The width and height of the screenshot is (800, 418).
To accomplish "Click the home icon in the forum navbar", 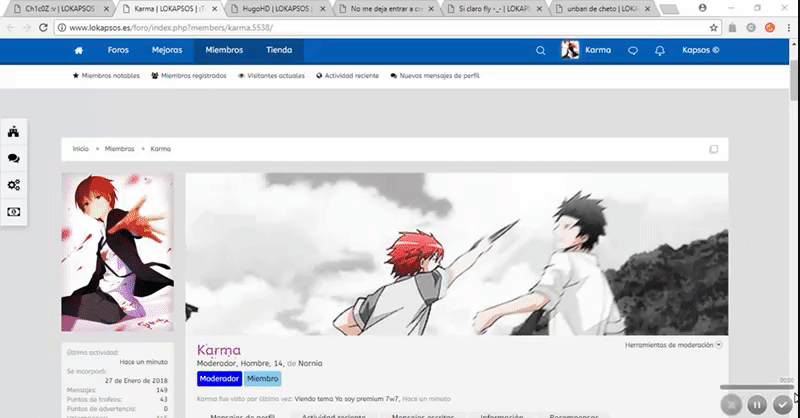I will click(x=78, y=50).
